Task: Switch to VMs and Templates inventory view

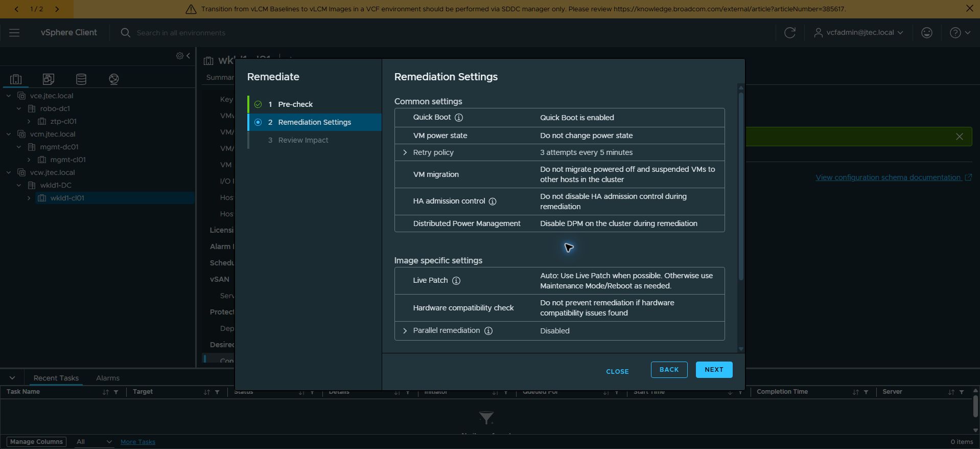Action: (x=49, y=79)
